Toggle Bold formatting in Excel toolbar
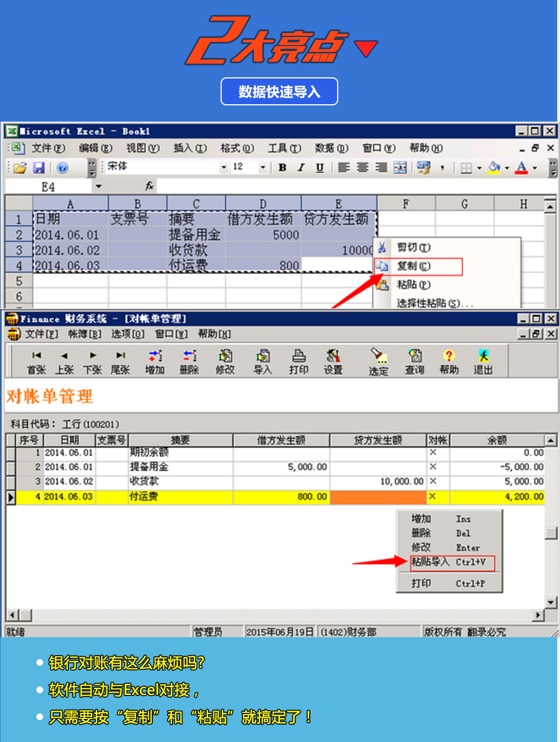The image size is (560, 742). [x=282, y=168]
